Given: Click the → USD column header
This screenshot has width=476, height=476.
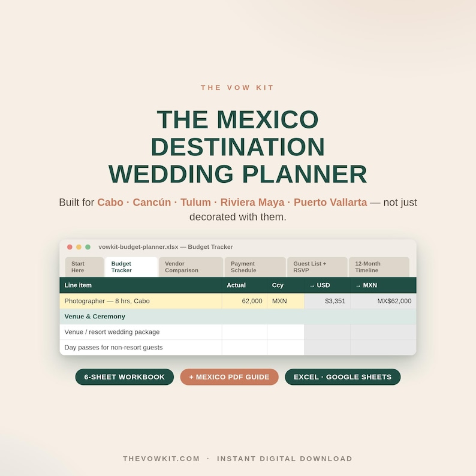Looking at the screenshot, I should [327, 285].
